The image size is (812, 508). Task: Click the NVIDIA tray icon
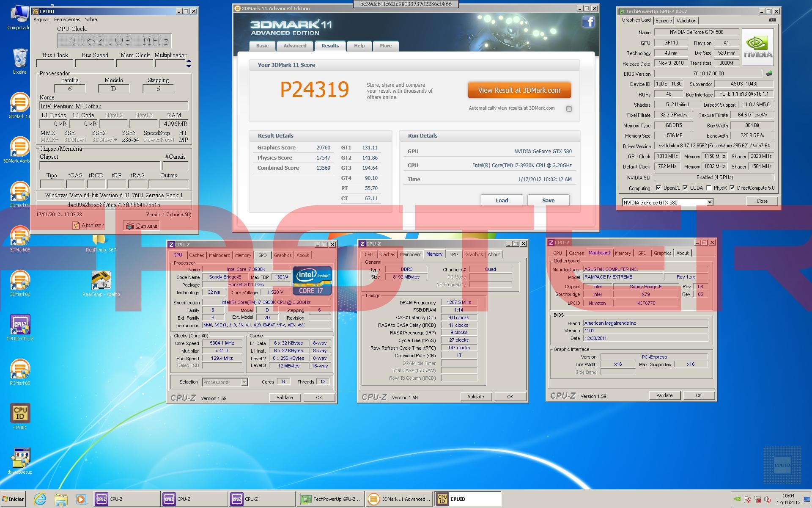click(x=737, y=499)
